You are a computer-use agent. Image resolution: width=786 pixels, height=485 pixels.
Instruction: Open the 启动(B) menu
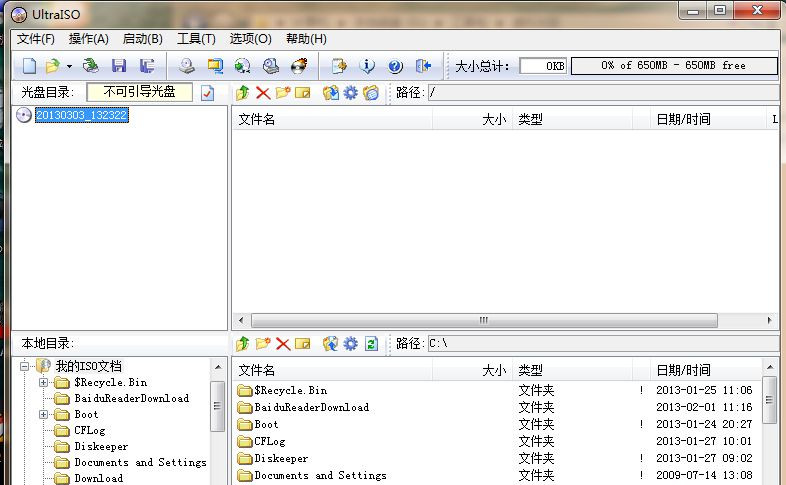(143, 39)
